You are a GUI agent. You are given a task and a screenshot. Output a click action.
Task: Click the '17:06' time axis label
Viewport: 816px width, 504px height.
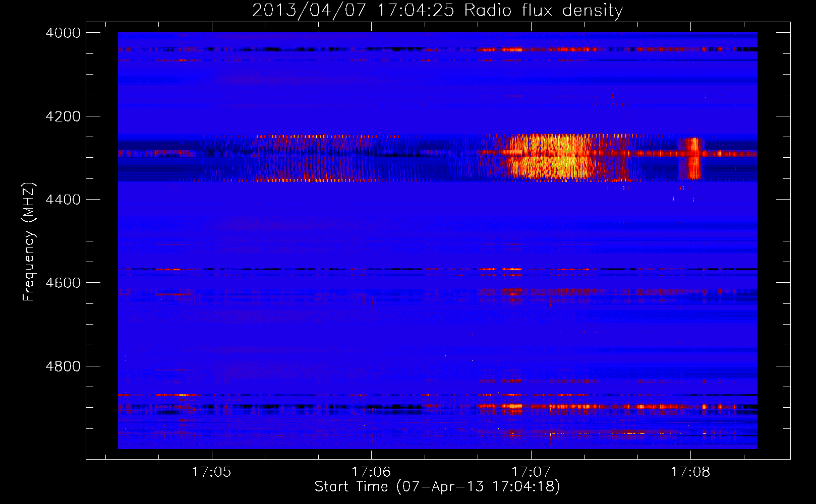tap(371, 472)
